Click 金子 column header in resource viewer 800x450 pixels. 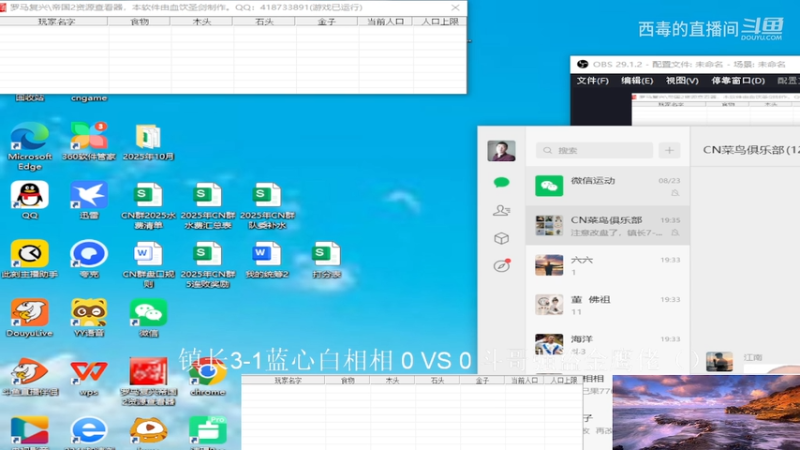326,21
